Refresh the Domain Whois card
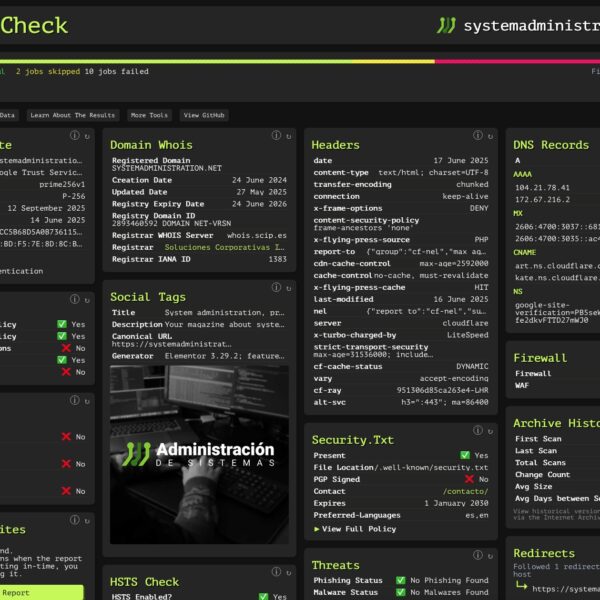Image resolution: width=600 pixels, height=600 pixels. (289, 136)
